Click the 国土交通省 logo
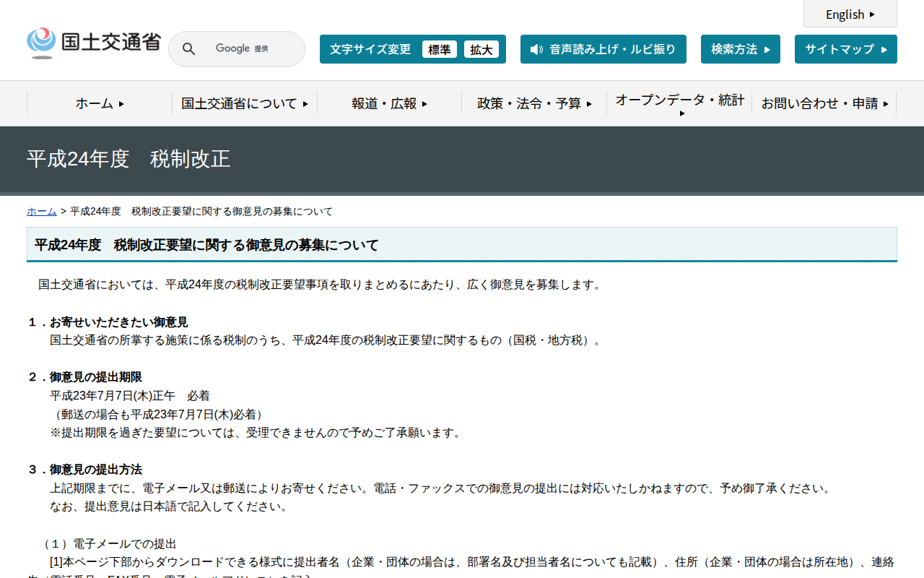 click(x=94, y=43)
